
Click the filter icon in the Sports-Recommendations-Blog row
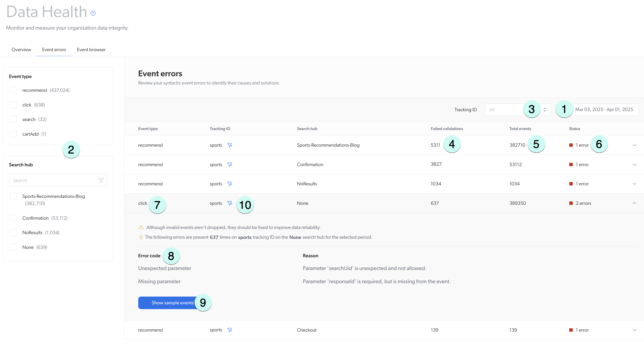(x=230, y=145)
